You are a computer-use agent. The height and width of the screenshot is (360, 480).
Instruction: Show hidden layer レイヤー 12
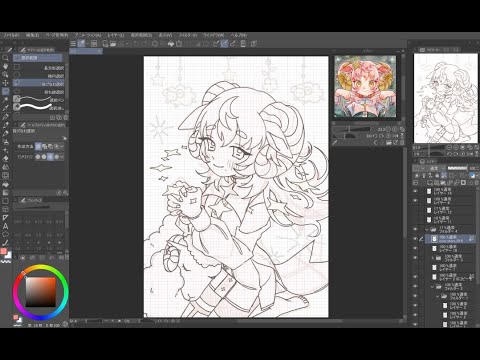click(415, 210)
